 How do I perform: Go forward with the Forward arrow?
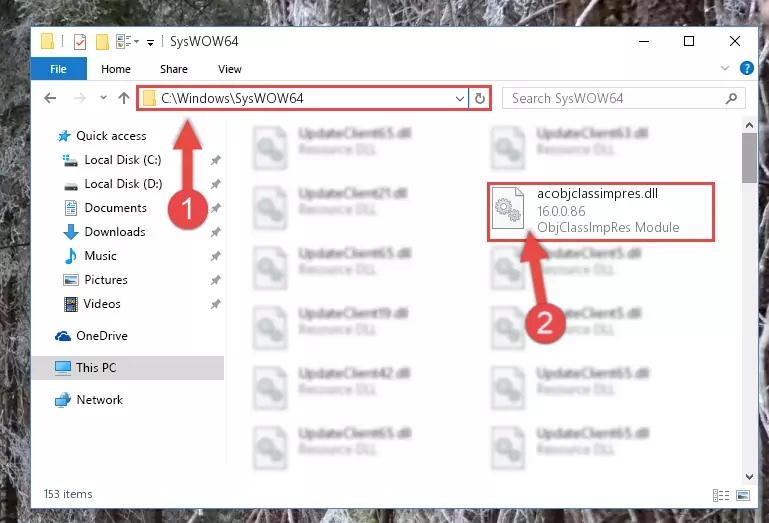click(x=79, y=98)
